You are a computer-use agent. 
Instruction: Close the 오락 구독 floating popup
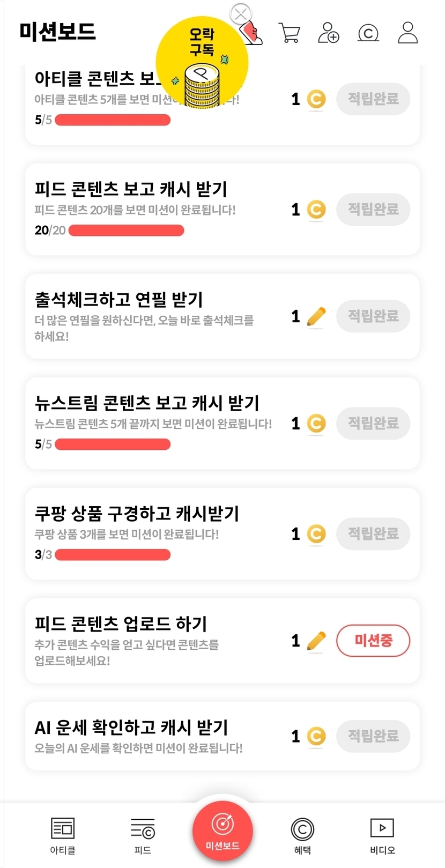pyautogui.click(x=240, y=13)
